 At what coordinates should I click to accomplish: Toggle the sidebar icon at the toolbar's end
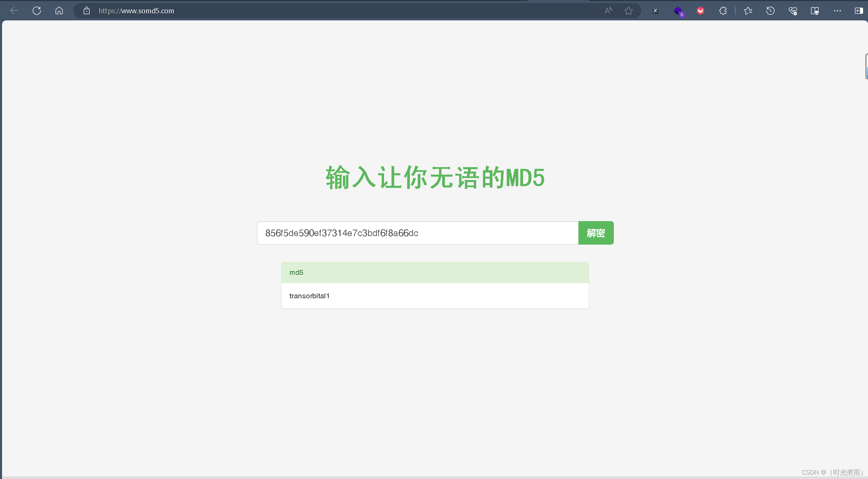(x=859, y=11)
